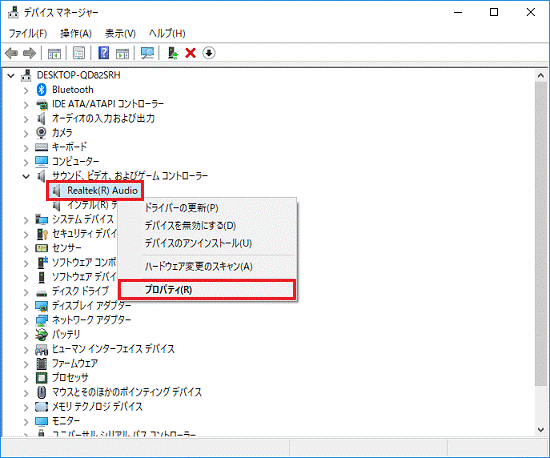
Task: Click the firmware (ファームウェア) category icon
Action: [41, 363]
